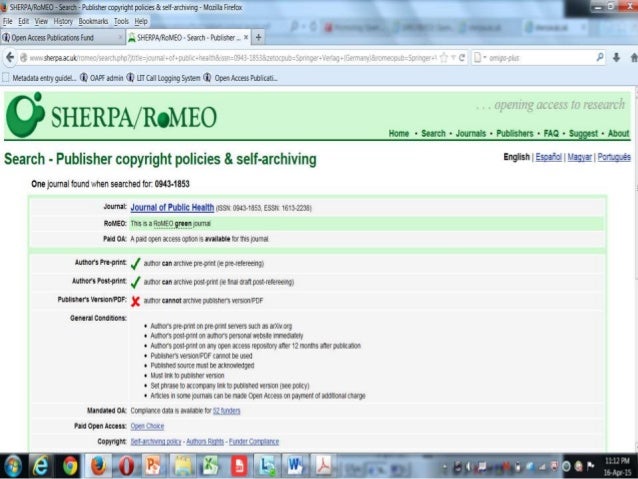Go to SHERPA Home nav link
The image size is (638, 479).
(x=399, y=133)
